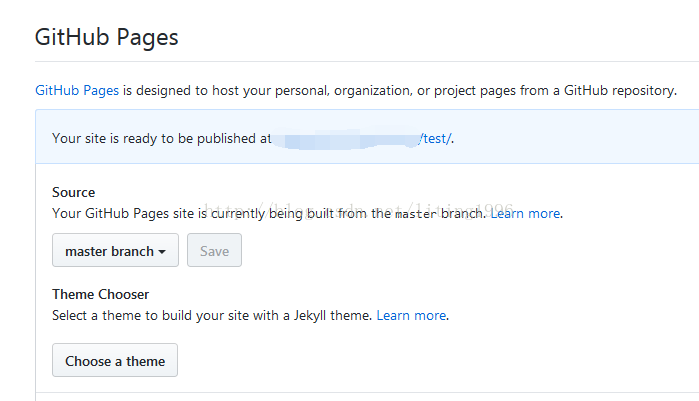Open the GitHub Pages link in description
The height and width of the screenshot is (401, 699).
point(77,90)
